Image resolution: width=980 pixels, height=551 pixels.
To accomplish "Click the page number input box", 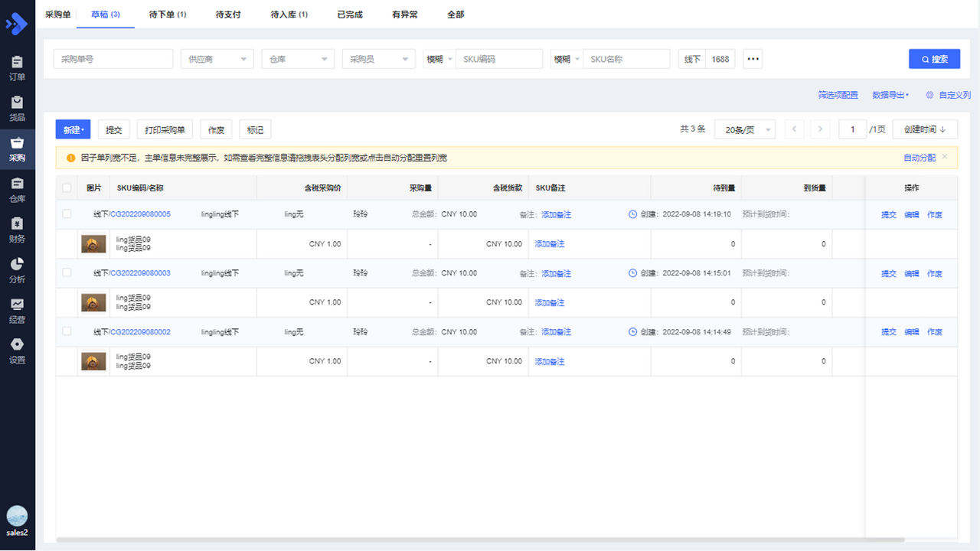I will pos(853,129).
